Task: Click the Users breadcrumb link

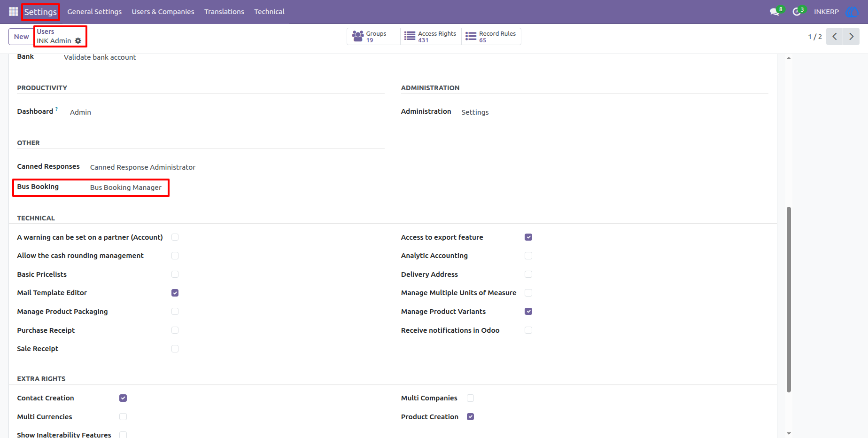Action: 46,31
